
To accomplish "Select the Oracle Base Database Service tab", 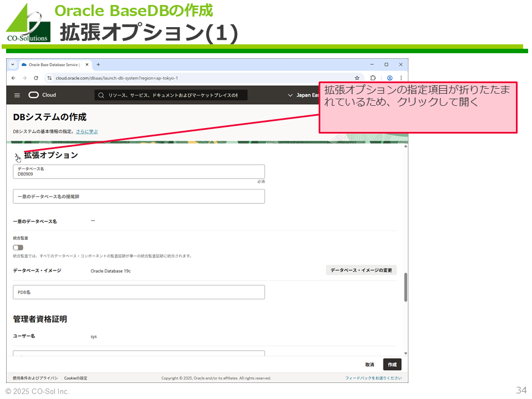I will click(54, 64).
